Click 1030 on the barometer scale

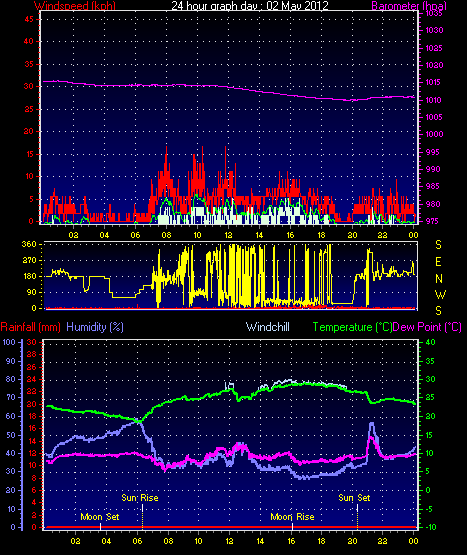[434, 30]
